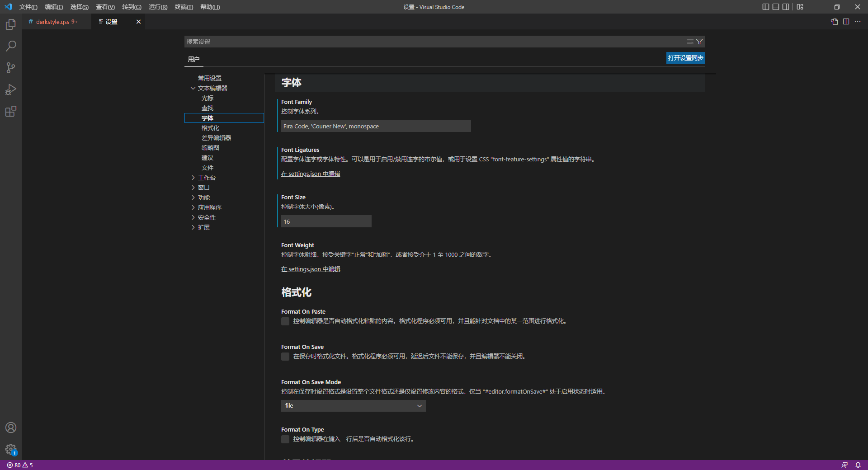Image resolution: width=868 pixels, height=470 pixels.
Task: Open settings JSON file icon
Action: tap(835, 22)
